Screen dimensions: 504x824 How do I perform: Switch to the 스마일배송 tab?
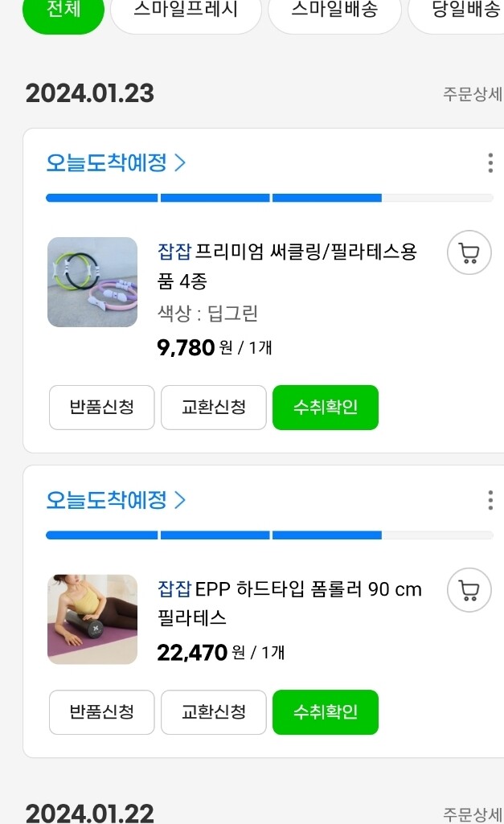click(x=334, y=11)
